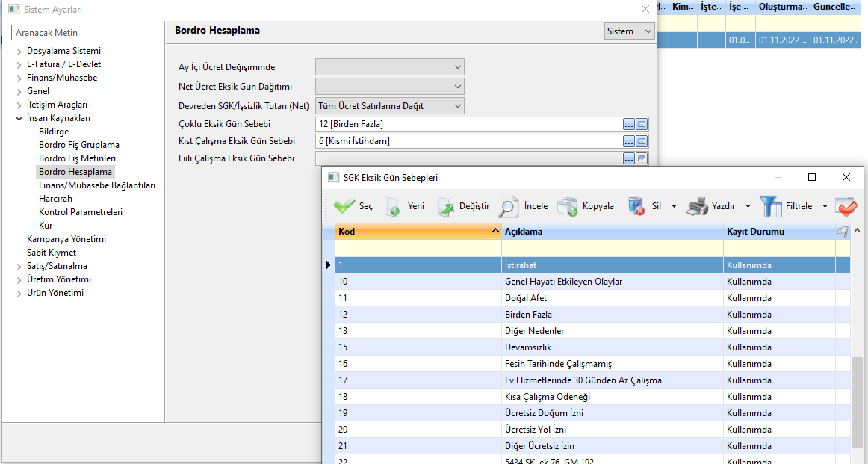Click the Aranacak Metin search field
868x464 pixels.
[x=85, y=33]
